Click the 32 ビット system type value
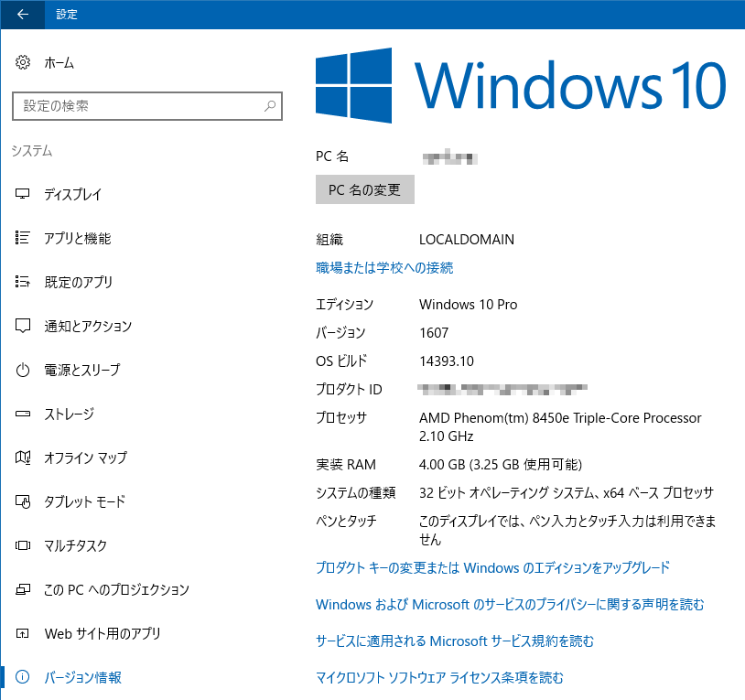 pos(567,493)
